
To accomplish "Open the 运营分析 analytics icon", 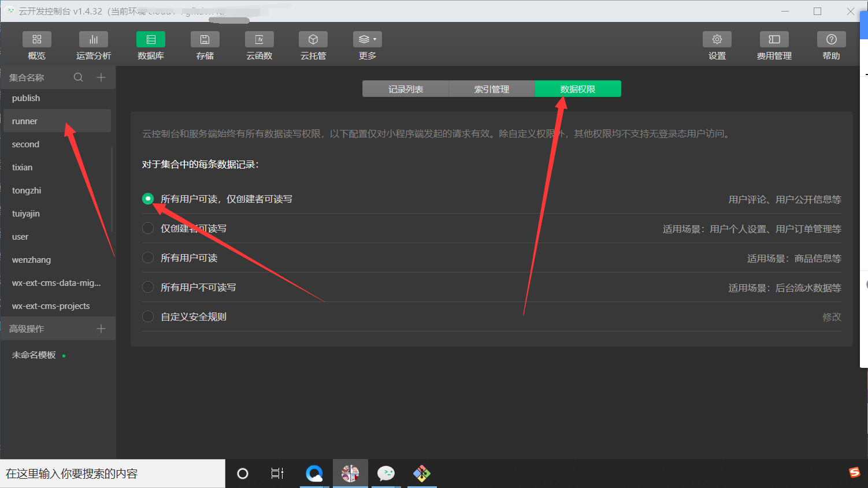I will pos(93,39).
